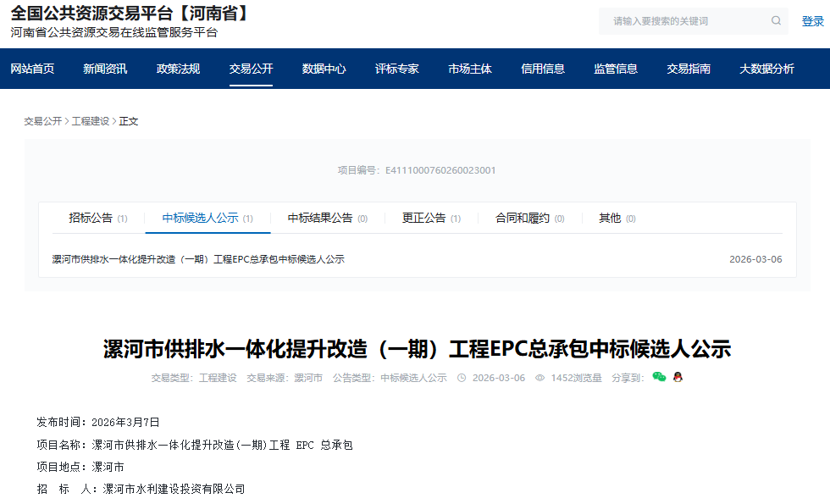Navigate to 评标专家 page
Screen dimensions: 830x504
(396, 69)
